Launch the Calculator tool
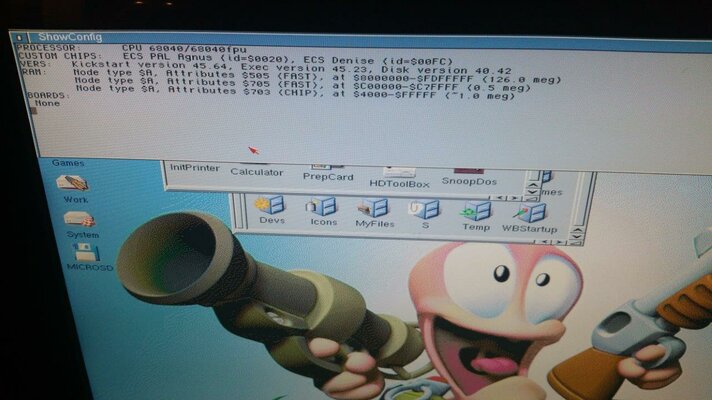This screenshot has height=400, width=712. [x=256, y=172]
